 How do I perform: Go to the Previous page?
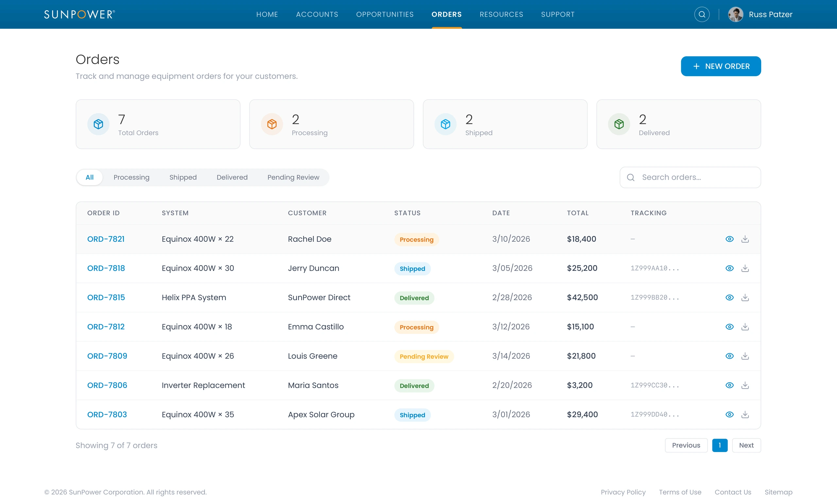686,445
